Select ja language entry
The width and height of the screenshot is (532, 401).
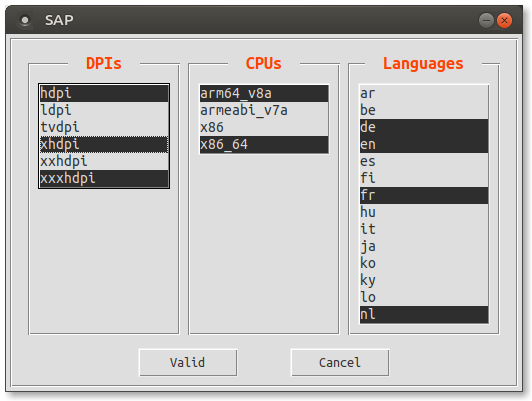coord(424,247)
